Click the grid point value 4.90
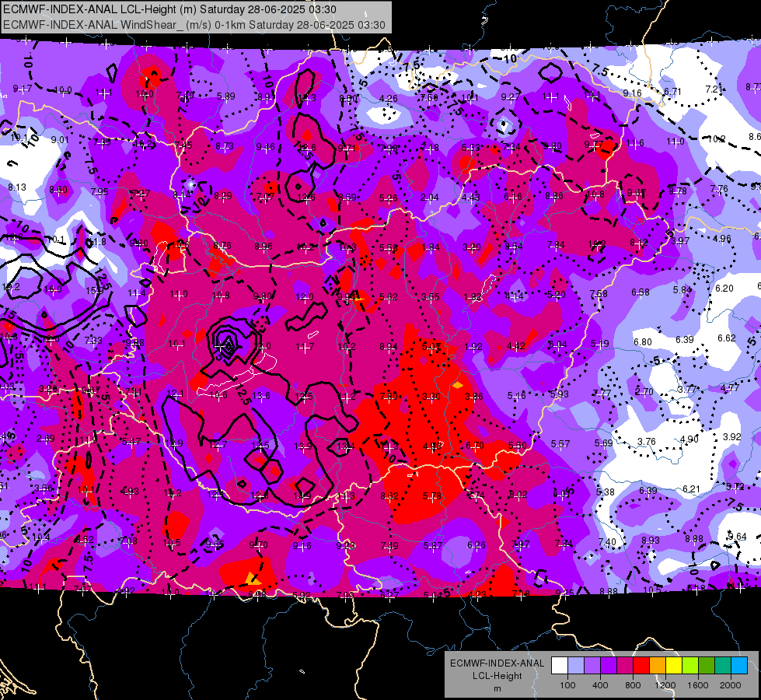 (689, 439)
